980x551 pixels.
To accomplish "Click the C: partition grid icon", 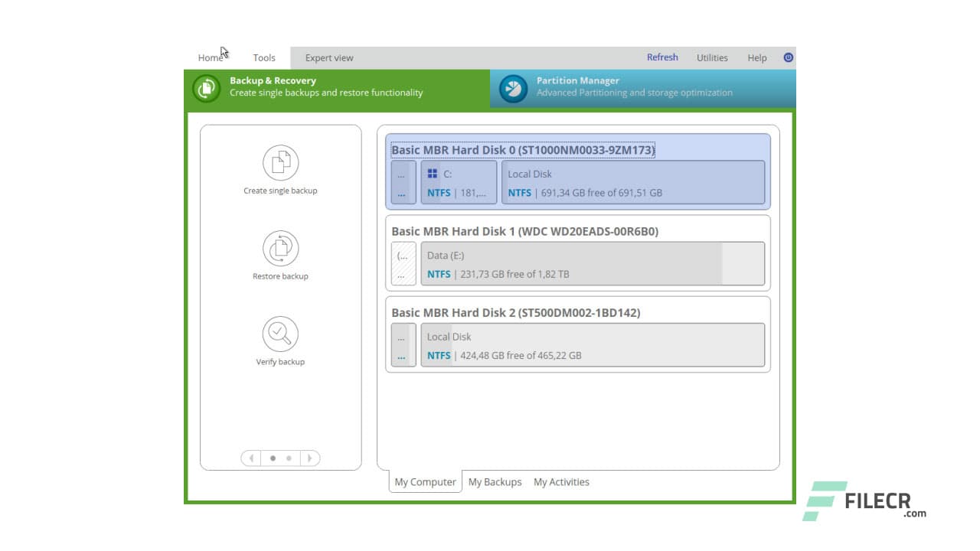I will point(433,174).
